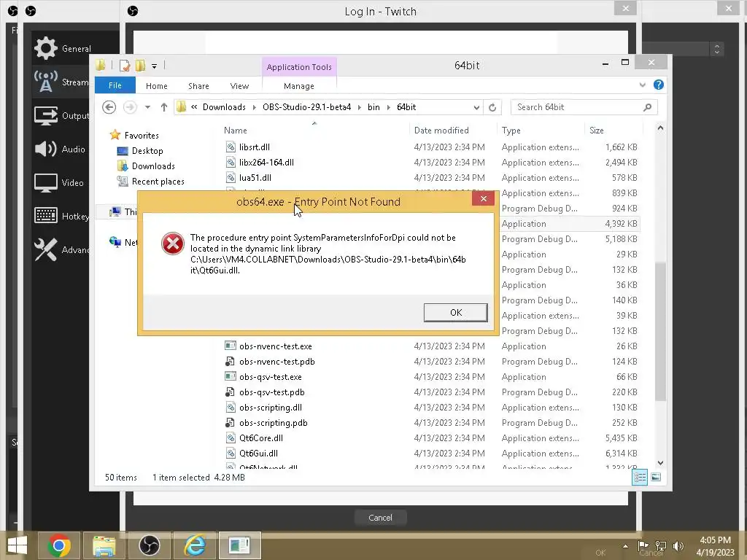Image resolution: width=747 pixels, height=560 pixels.
Task: Select obs-nvenc-test.exe file
Action: (x=275, y=346)
